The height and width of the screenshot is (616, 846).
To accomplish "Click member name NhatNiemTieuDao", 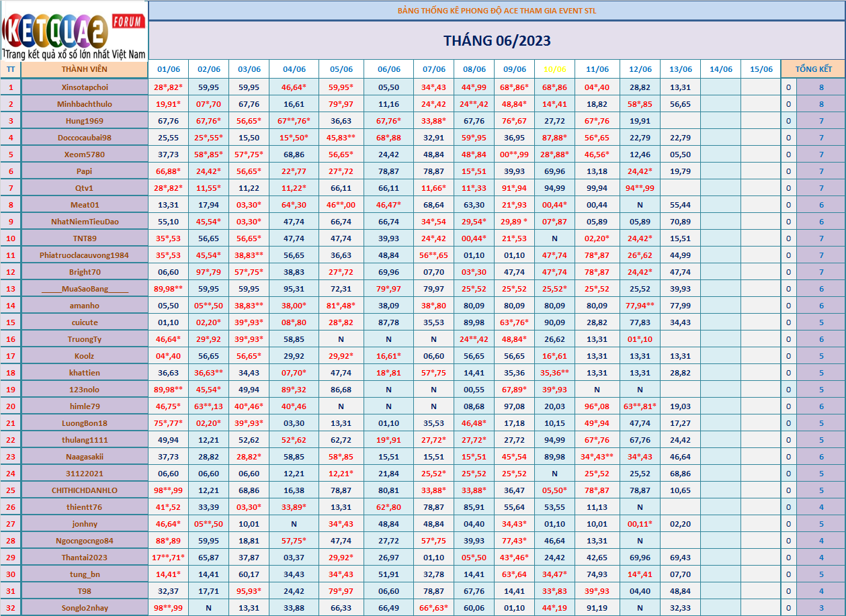I will click(x=84, y=222).
